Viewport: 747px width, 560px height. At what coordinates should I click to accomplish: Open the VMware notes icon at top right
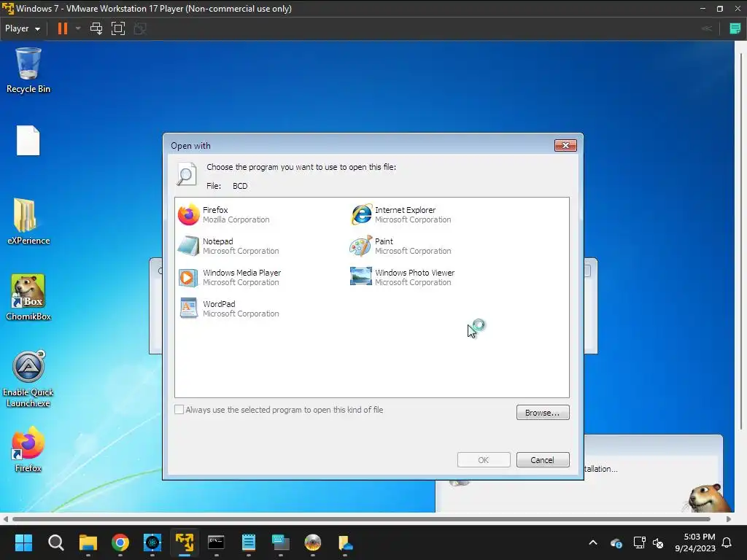(735, 28)
